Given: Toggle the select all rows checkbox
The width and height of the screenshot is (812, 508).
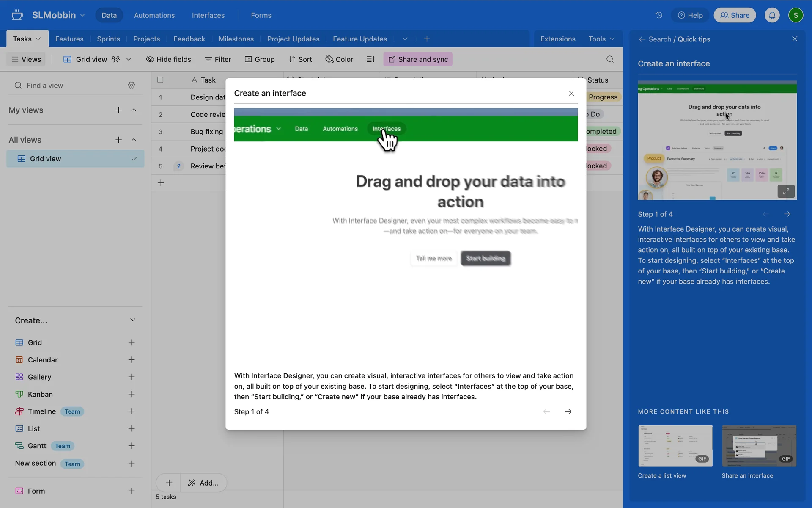Looking at the screenshot, I should (x=160, y=80).
